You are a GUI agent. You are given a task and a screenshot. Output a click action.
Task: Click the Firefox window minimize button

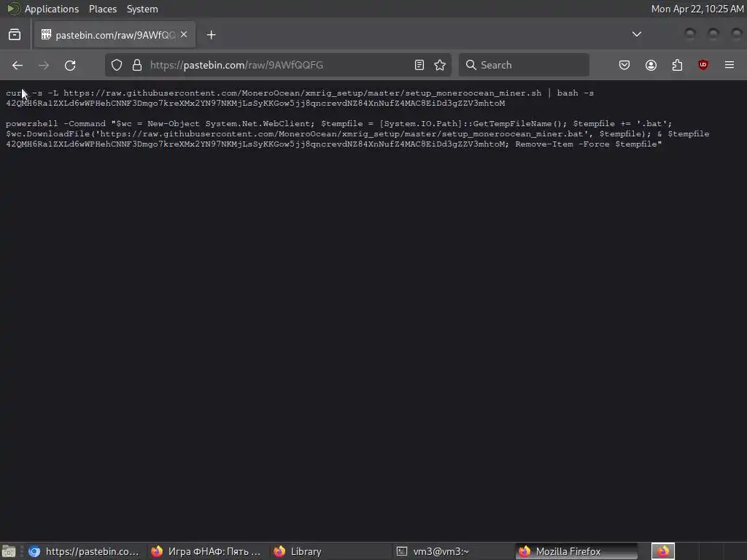tap(690, 34)
